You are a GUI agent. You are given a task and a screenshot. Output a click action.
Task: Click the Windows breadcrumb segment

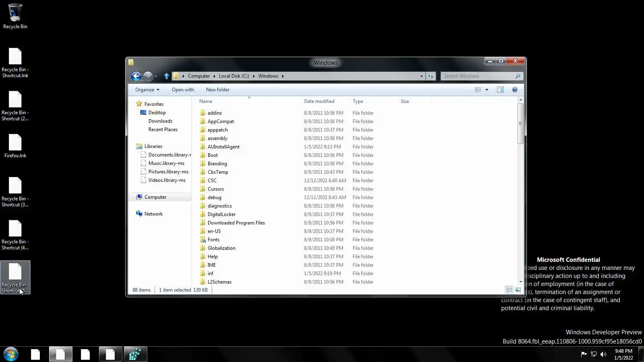pyautogui.click(x=268, y=76)
